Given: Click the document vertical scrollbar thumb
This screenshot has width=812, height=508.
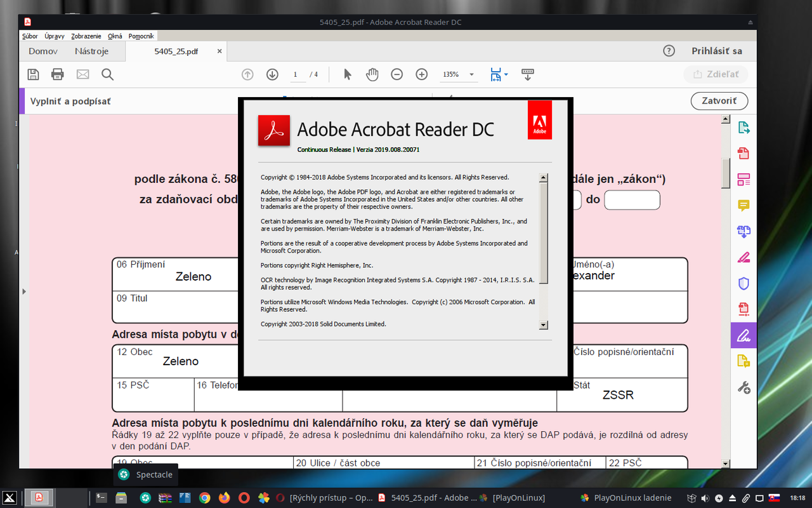Looking at the screenshot, I should pyautogui.click(x=726, y=173).
